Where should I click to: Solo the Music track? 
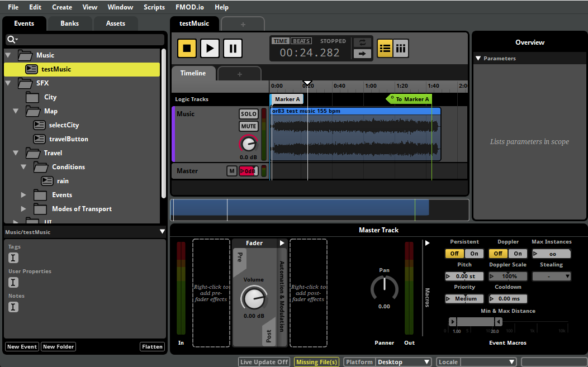[x=249, y=114]
